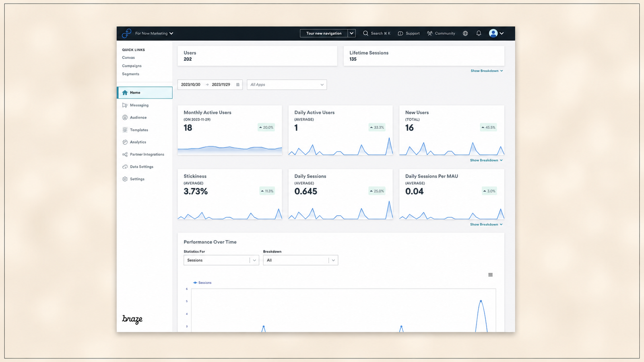Click the Settings gear icon in sidebar
The height and width of the screenshot is (362, 644).
(125, 179)
